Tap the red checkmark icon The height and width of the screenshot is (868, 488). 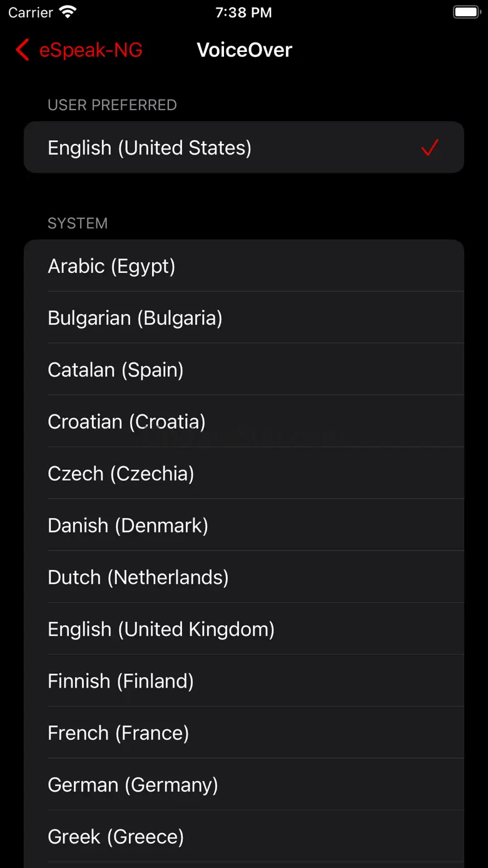(430, 148)
